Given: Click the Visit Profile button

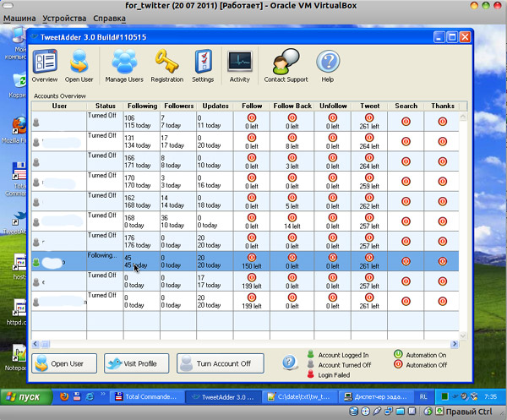Looking at the screenshot, I should coord(136,363).
